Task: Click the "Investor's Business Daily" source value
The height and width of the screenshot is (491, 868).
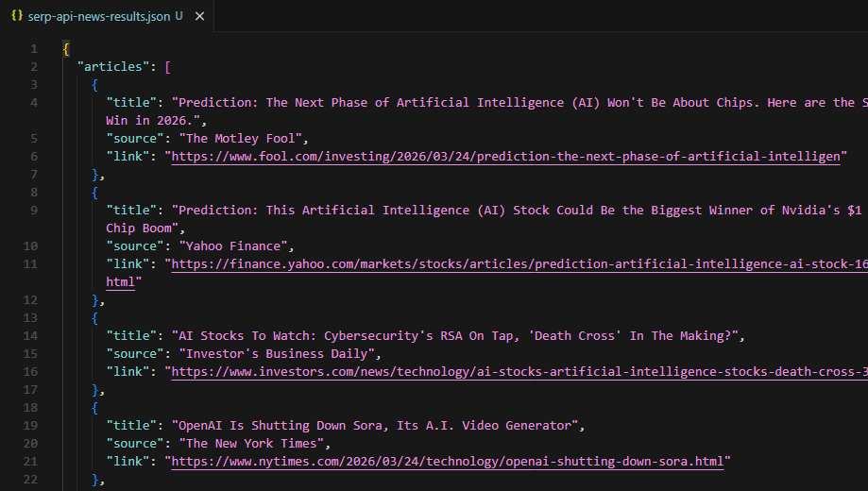Action: [x=277, y=354]
